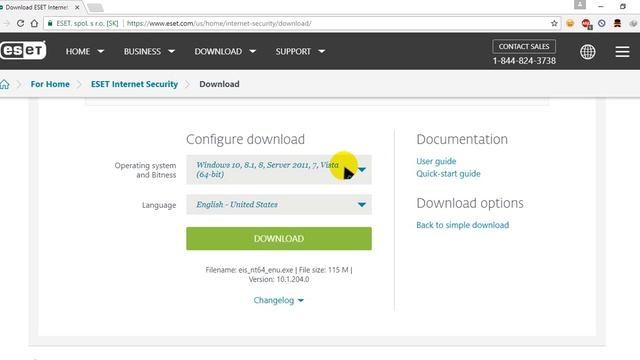Reload the page with the refresh icon
Viewport: 640px width, 360px height.
(20, 23)
